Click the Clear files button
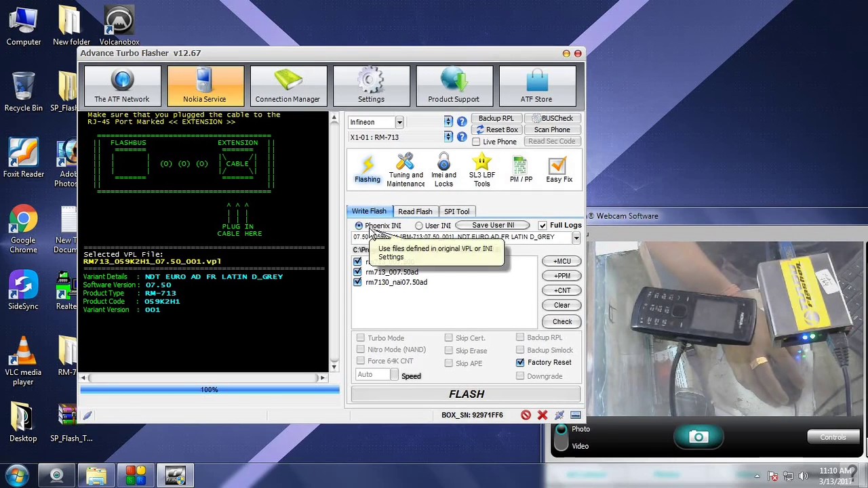The height and width of the screenshot is (488, 868). point(561,305)
